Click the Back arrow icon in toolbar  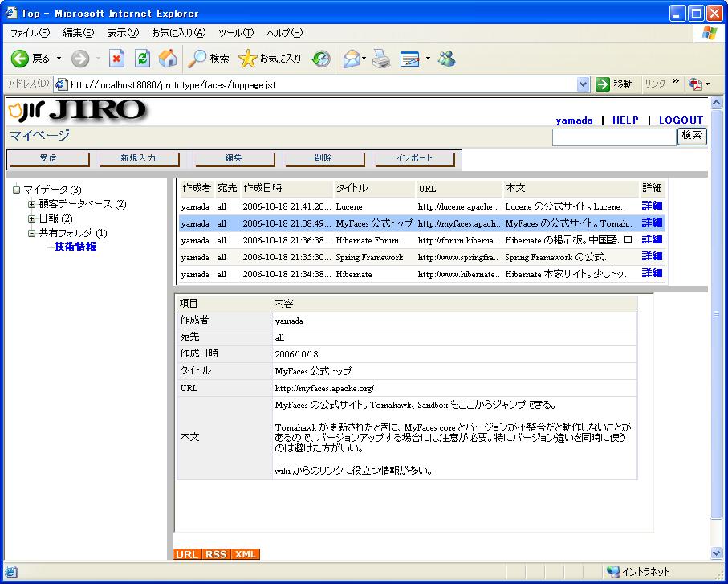[20, 59]
